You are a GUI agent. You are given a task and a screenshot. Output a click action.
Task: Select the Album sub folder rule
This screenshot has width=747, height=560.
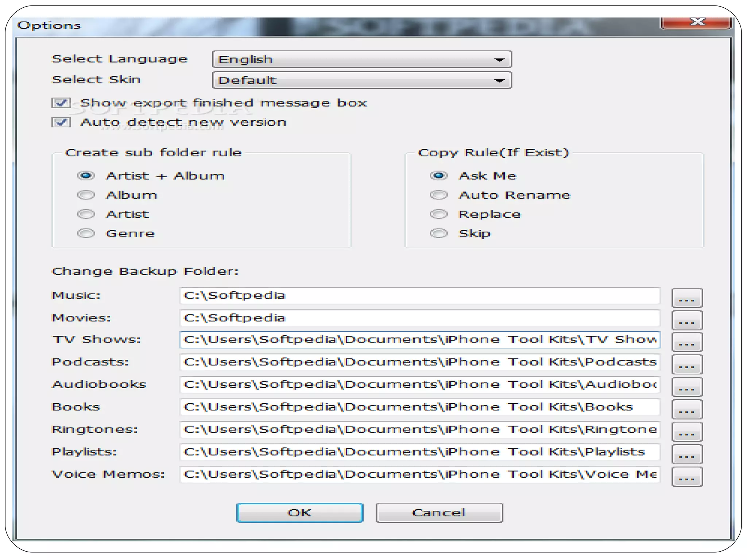tap(86, 195)
